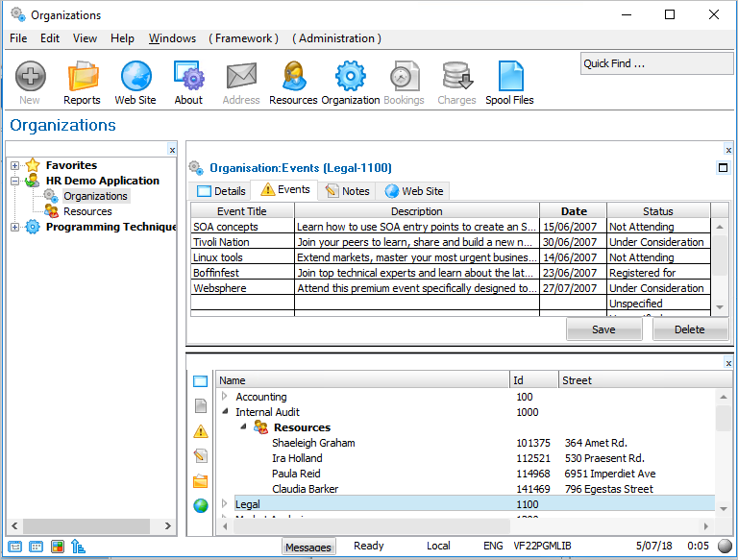738x560 pixels.
Task: Open the Windows menu
Action: point(172,38)
